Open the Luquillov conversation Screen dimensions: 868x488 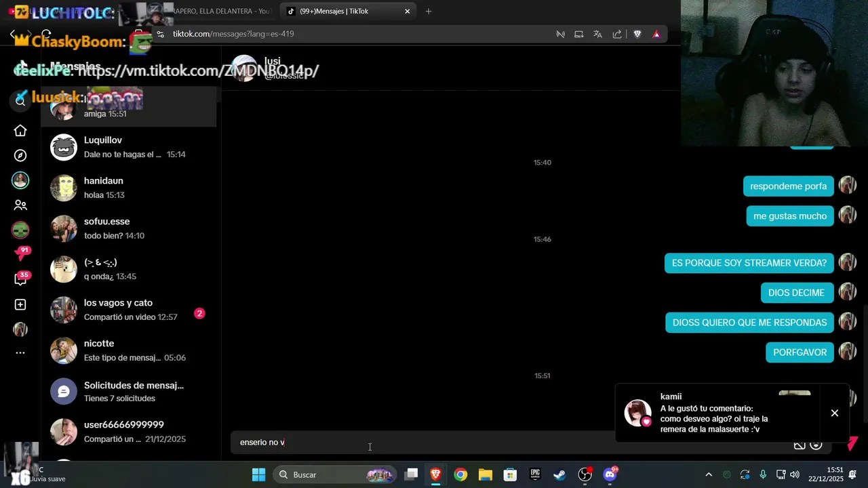click(x=129, y=147)
